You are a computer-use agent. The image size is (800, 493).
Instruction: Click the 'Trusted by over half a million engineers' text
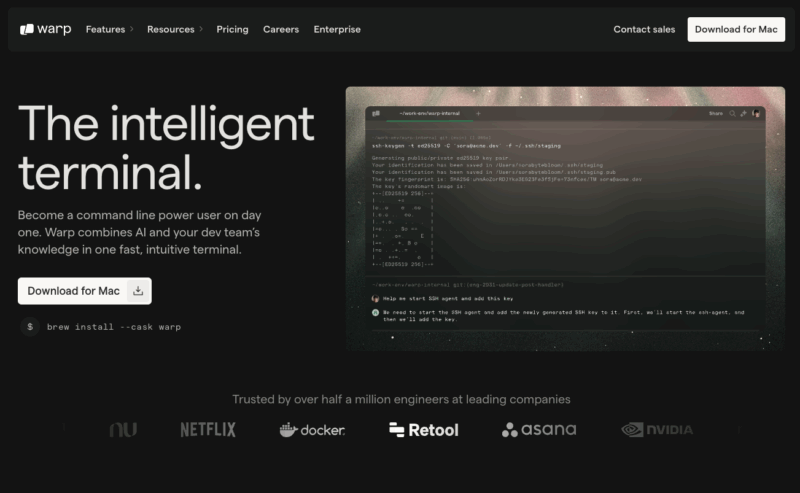401,399
